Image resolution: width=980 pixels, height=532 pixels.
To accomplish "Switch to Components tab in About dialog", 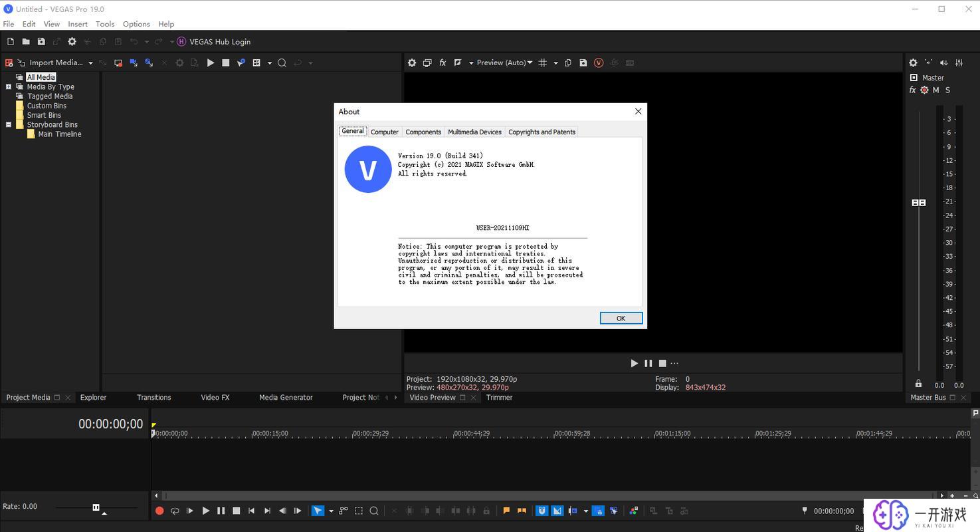I will 423,132.
